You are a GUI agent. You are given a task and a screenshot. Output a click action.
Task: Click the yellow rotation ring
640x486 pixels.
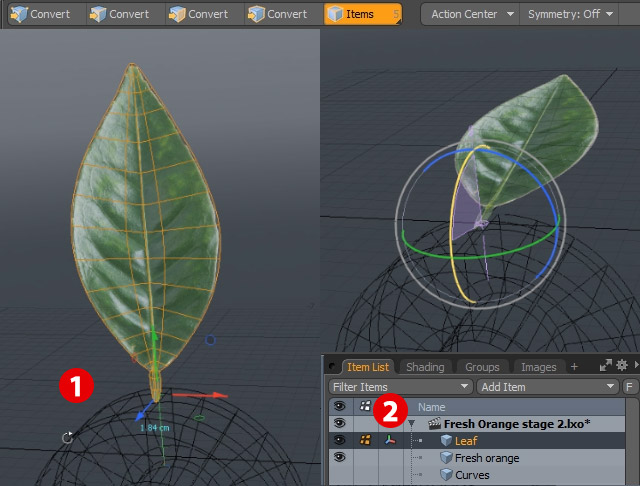(x=453, y=229)
